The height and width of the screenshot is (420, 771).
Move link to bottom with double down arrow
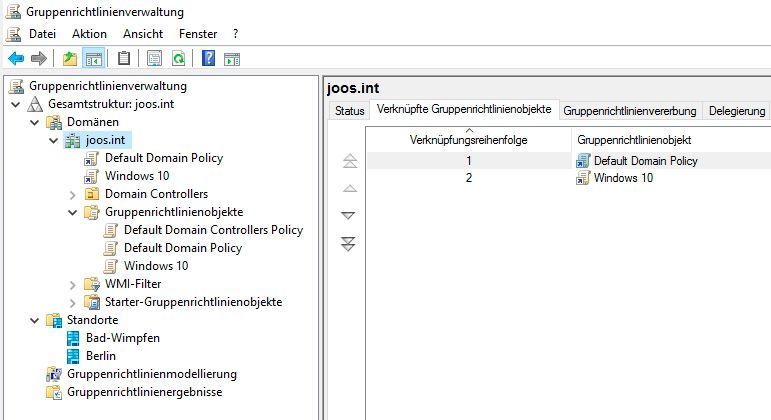pyautogui.click(x=348, y=244)
